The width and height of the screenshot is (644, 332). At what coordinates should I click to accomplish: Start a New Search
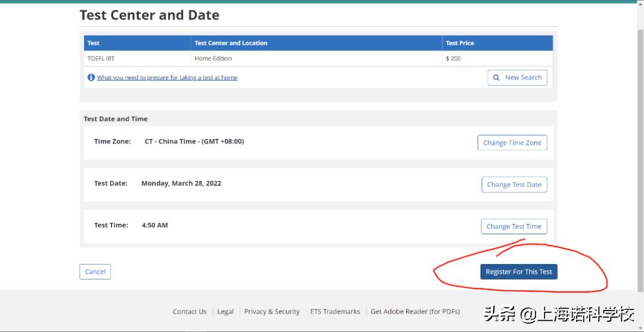tap(517, 77)
